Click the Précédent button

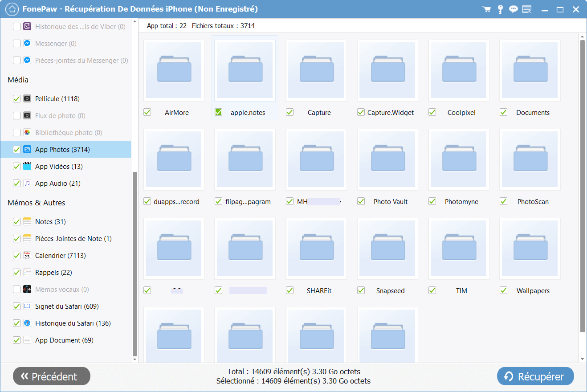(x=52, y=376)
